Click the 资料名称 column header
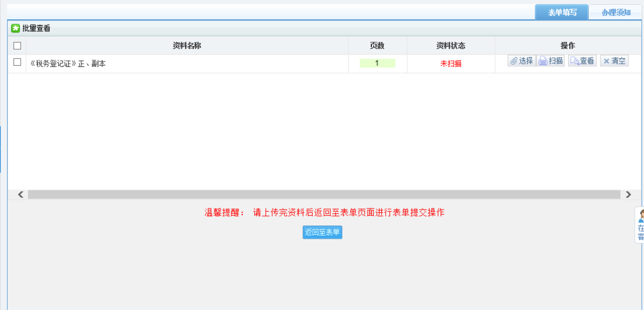Viewport: 644px width, 310px height. (187, 46)
